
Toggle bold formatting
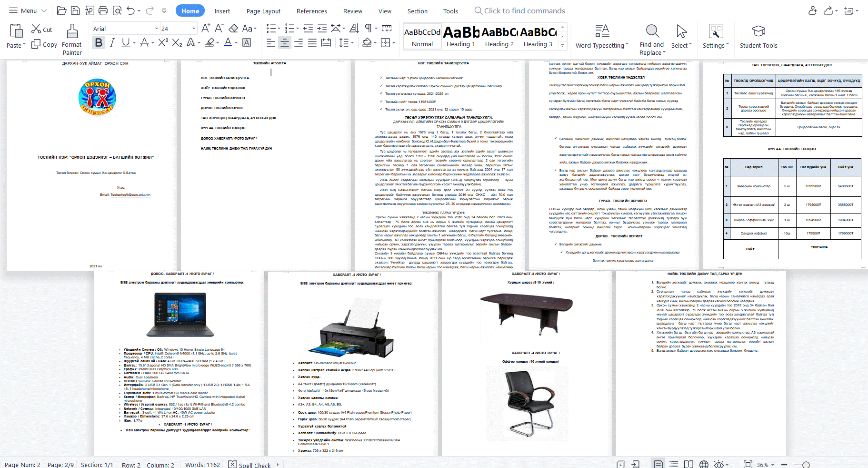pyautogui.click(x=99, y=42)
